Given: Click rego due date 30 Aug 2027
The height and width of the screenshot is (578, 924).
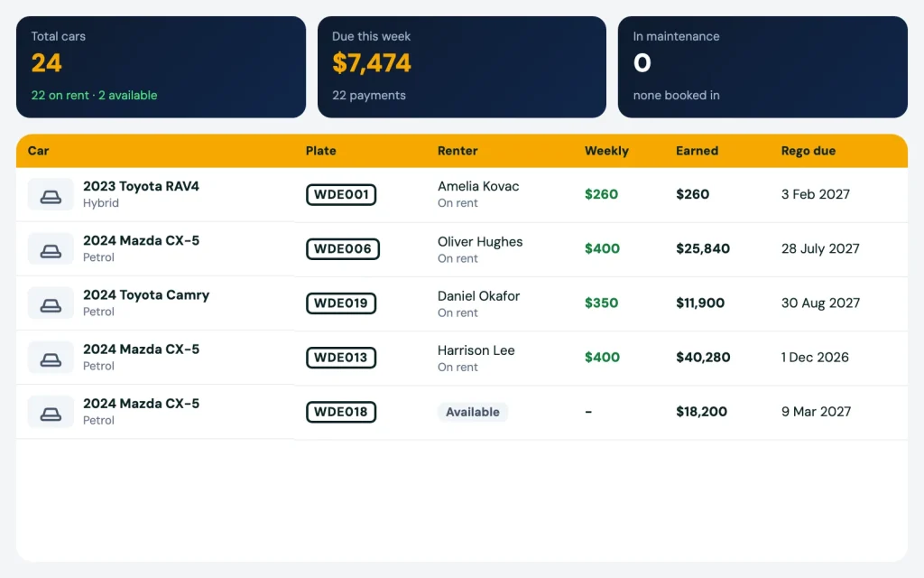Looking at the screenshot, I should tap(820, 303).
